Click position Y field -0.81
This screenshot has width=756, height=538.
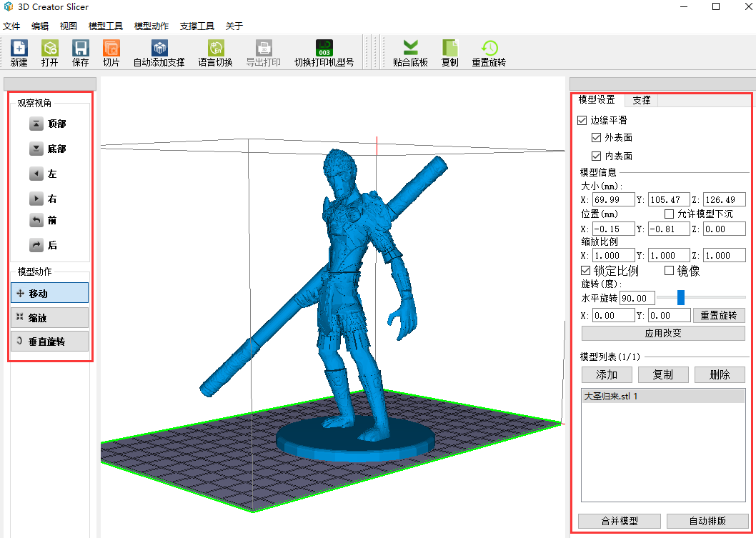[669, 229]
